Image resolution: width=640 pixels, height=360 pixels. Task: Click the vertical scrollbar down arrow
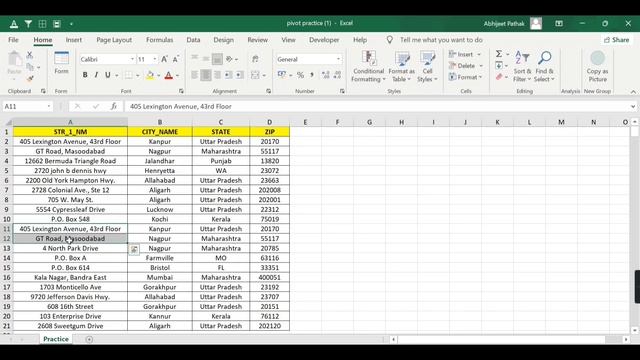coord(635,330)
